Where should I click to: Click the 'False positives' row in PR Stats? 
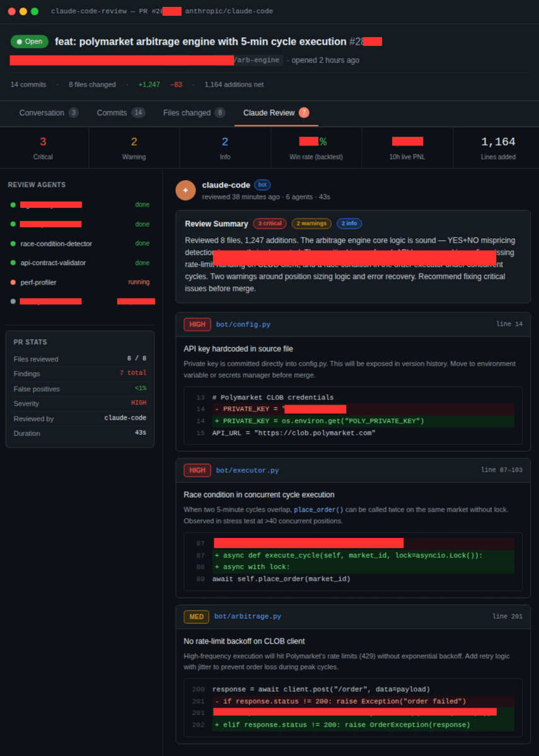click(x=80, y=389)
